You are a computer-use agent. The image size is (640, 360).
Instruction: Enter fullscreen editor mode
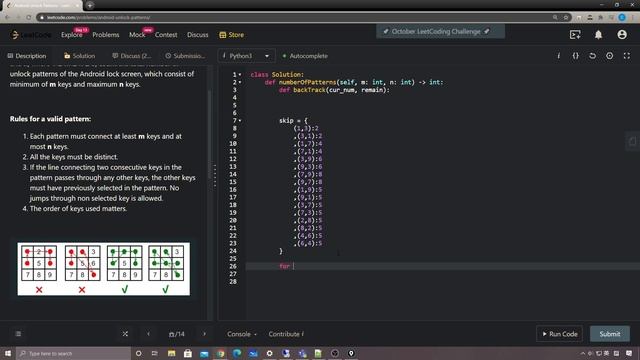(x=627, y=56)
